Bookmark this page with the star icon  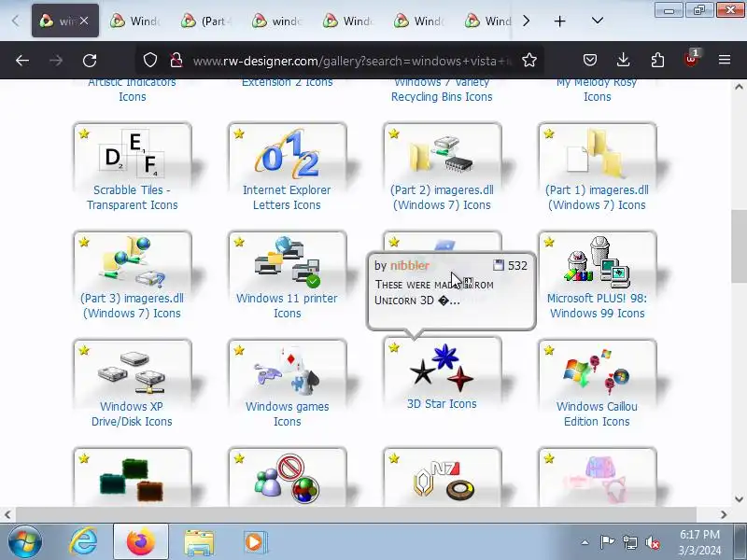click(x=529, y=61)
